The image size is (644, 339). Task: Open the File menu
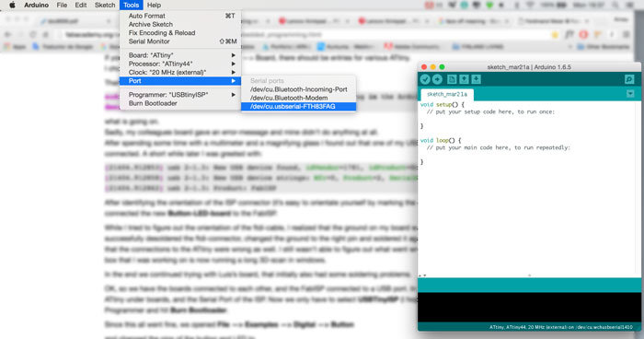pyautogui.click(x=62, y=5)
